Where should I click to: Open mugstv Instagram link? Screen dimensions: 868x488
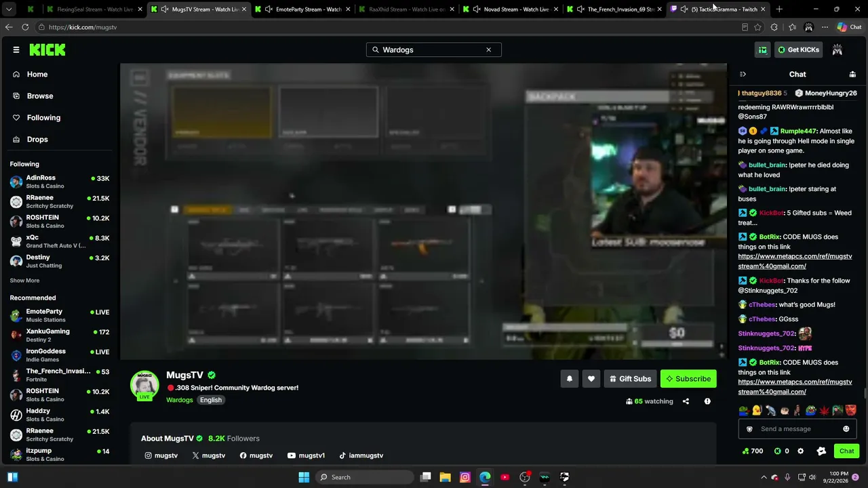161,455
